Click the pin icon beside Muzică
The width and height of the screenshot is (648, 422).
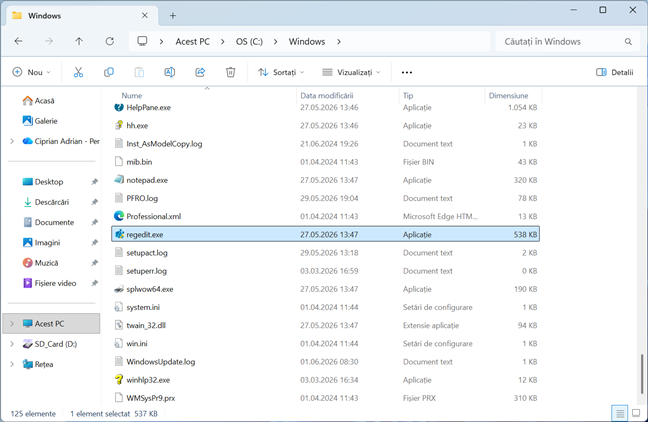(x=95, y=263)
